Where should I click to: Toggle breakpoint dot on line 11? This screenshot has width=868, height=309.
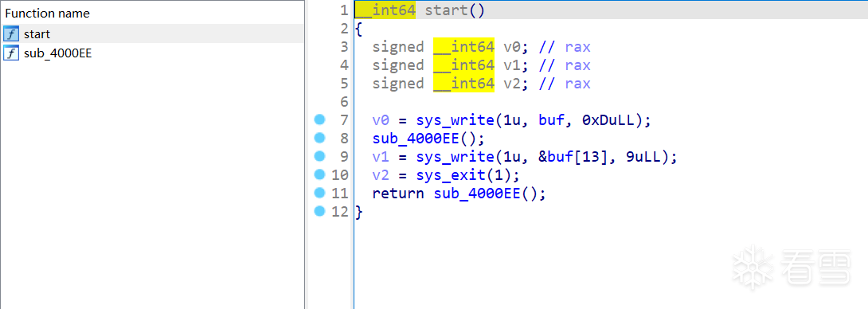pyautogui.click(x=319, y=193)
